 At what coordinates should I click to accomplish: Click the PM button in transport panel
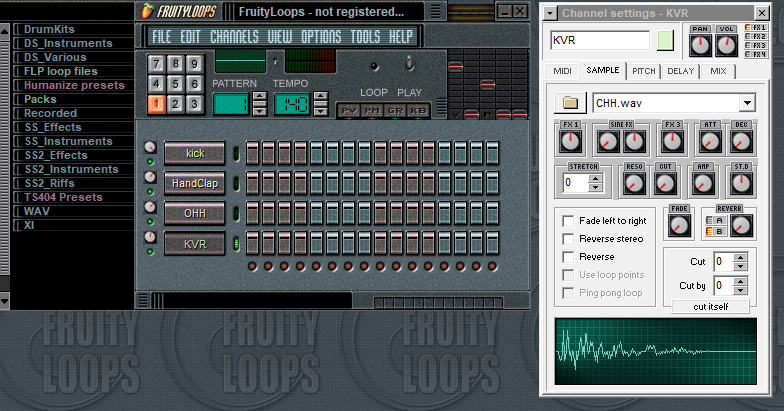(x=372, y=110)
